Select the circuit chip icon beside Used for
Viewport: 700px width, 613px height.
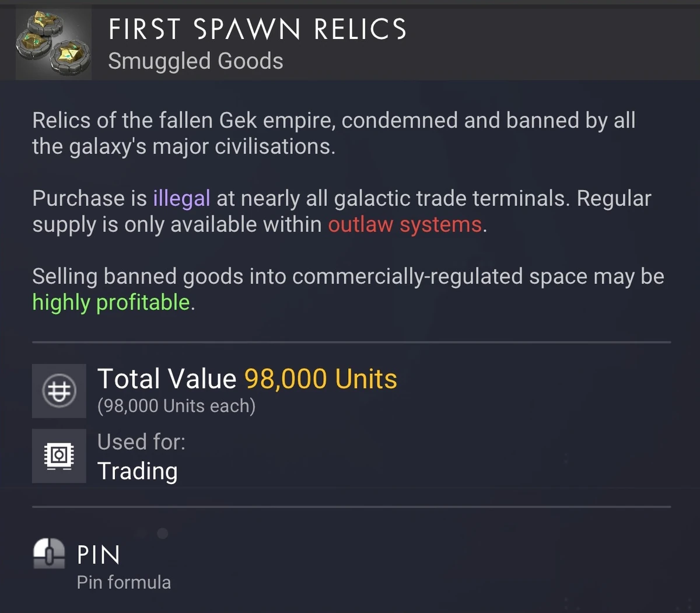pos(58,456)
